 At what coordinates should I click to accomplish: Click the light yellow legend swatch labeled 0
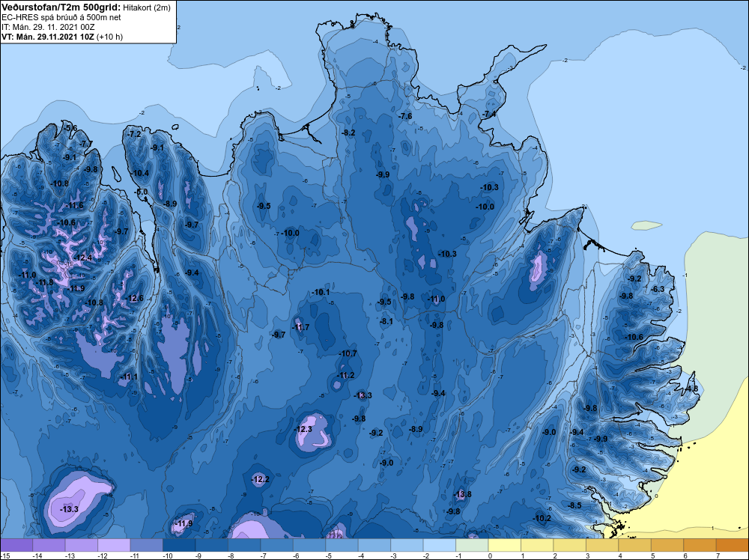[504, 545]
